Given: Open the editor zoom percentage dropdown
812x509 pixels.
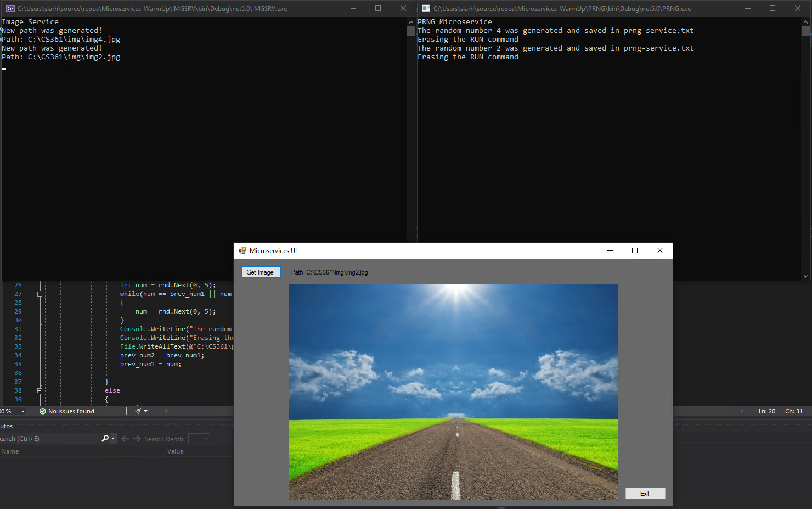Looking at the screenshot, I should pyautogui.click(x=15, y=411).
